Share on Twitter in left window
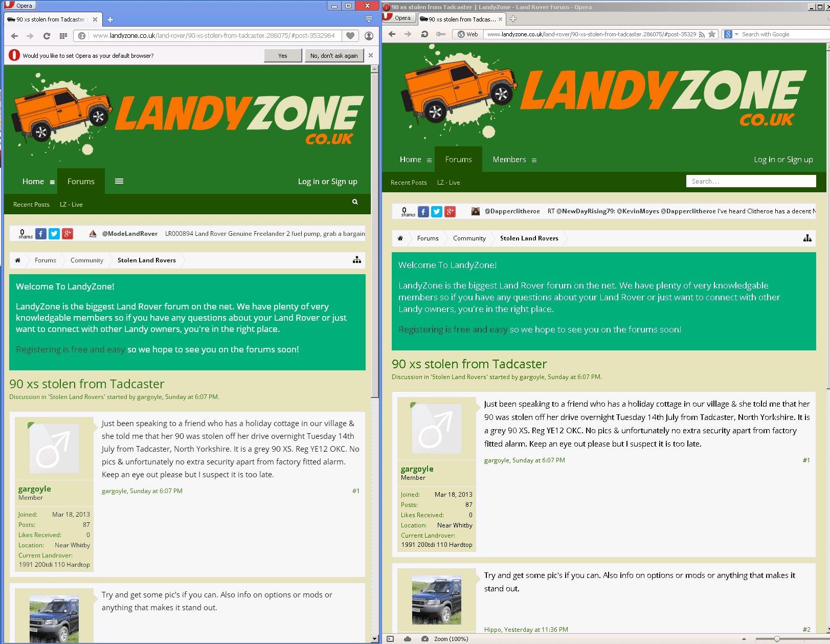This screenshot has height=644, width=830. 54,234
